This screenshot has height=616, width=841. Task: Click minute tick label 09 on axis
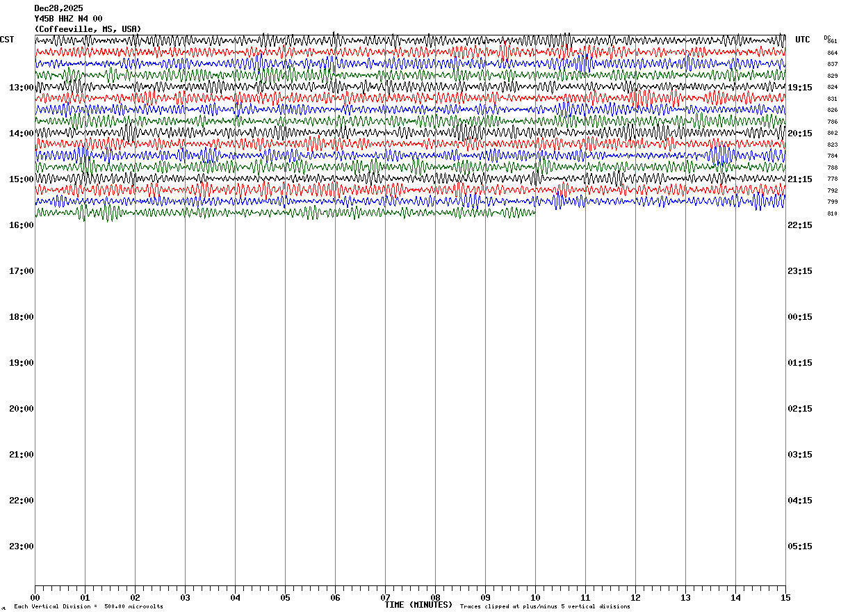[x=485, y=598]
